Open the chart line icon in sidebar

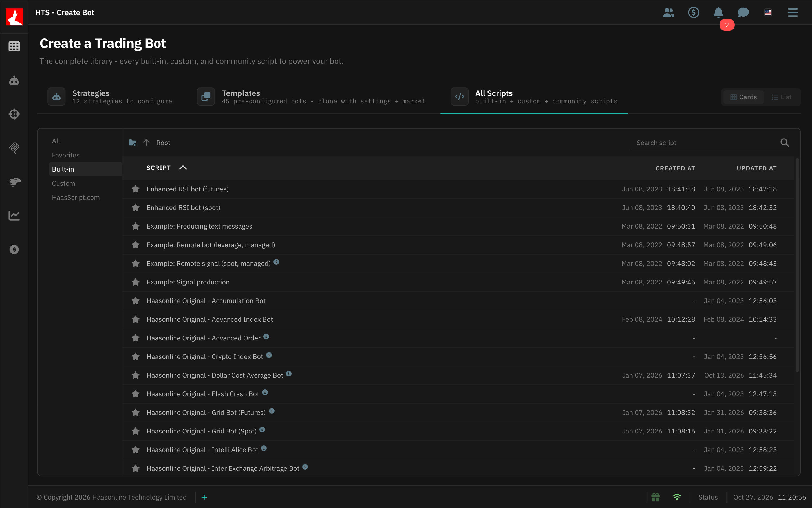14,215
